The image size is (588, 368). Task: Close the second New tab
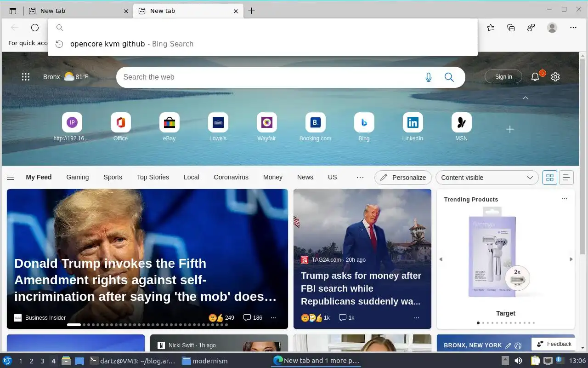pos(236,11)
